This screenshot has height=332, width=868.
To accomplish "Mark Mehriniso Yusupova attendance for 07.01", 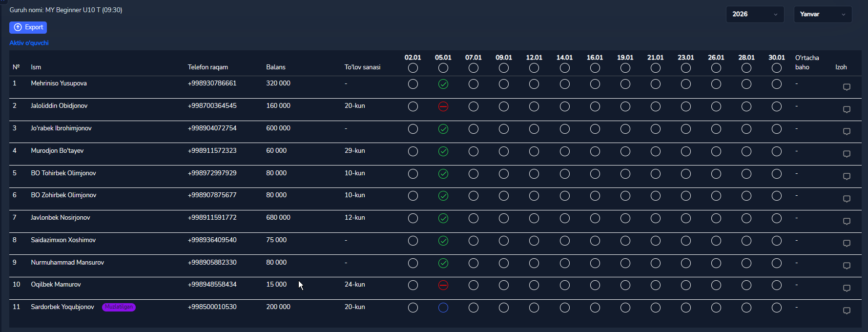I will coord(474,84).
